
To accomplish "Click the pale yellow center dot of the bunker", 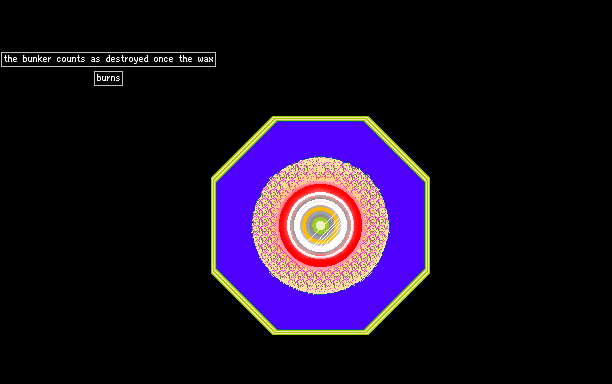I will pos(320,226).
